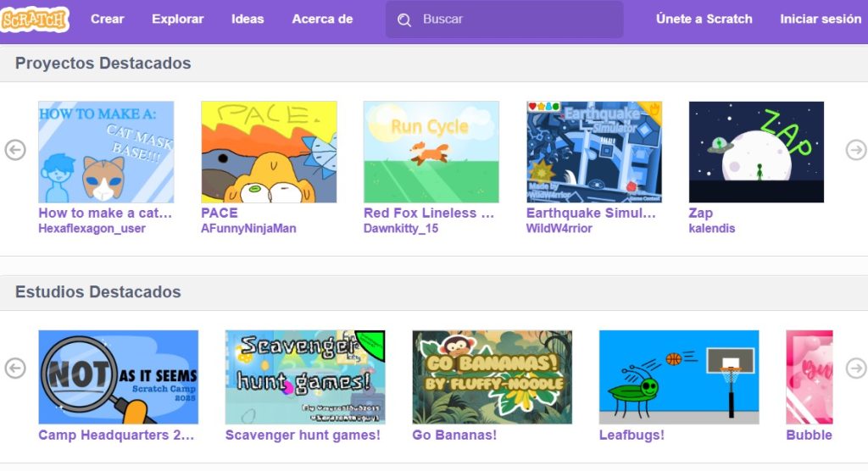Open the Run Cycle fox project thumbnail

[x=431, y=152]
